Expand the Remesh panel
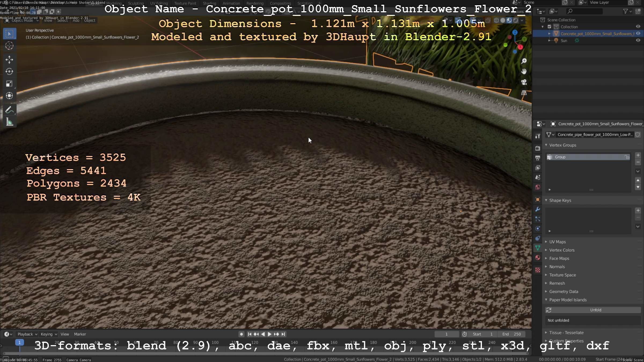The image size is (644, 362). [546, 283]
